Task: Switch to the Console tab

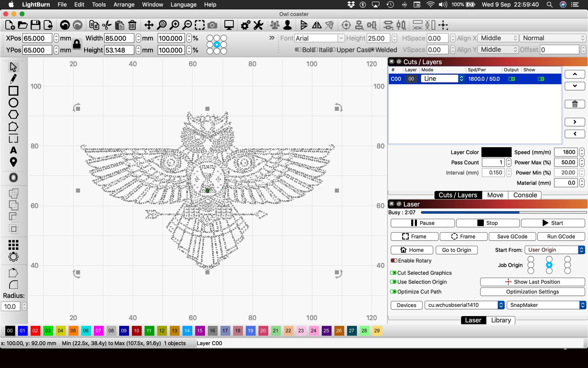Action: click(x=525, y=195)
